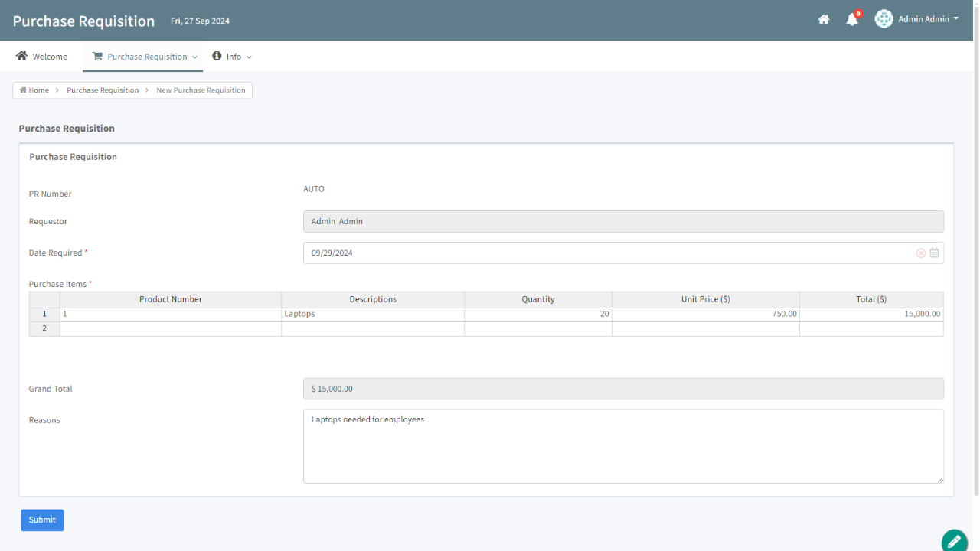This screenshot has height=551, width=980.
Task: Expand the Info menu chevron
Action: click(249, 57)
